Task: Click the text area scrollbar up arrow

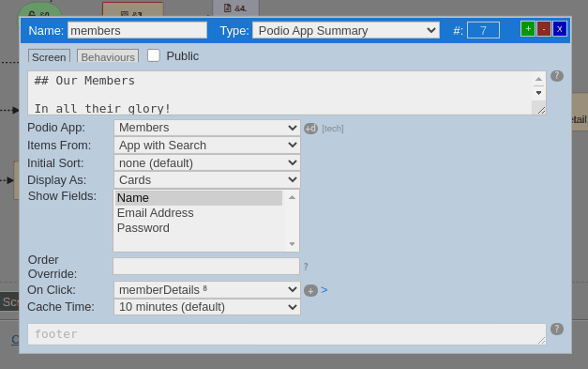Action: (x=538, y=79)
